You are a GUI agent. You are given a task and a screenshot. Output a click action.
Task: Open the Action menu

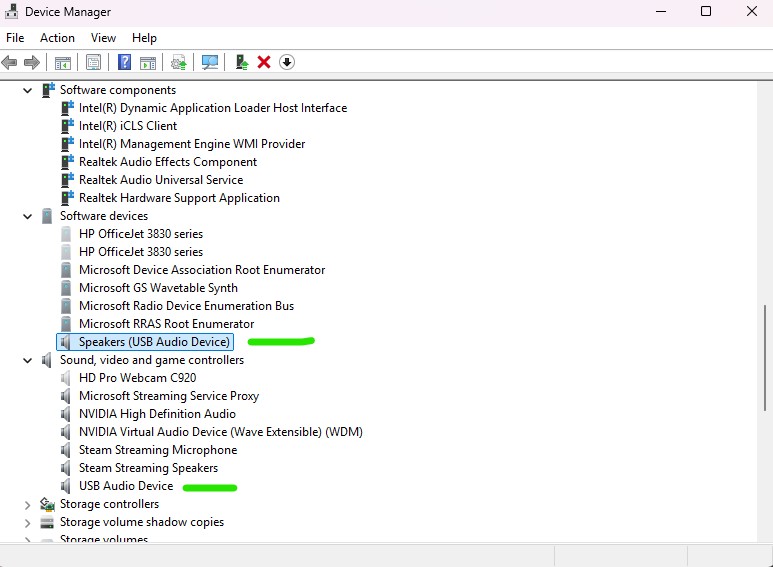(57, 38)
